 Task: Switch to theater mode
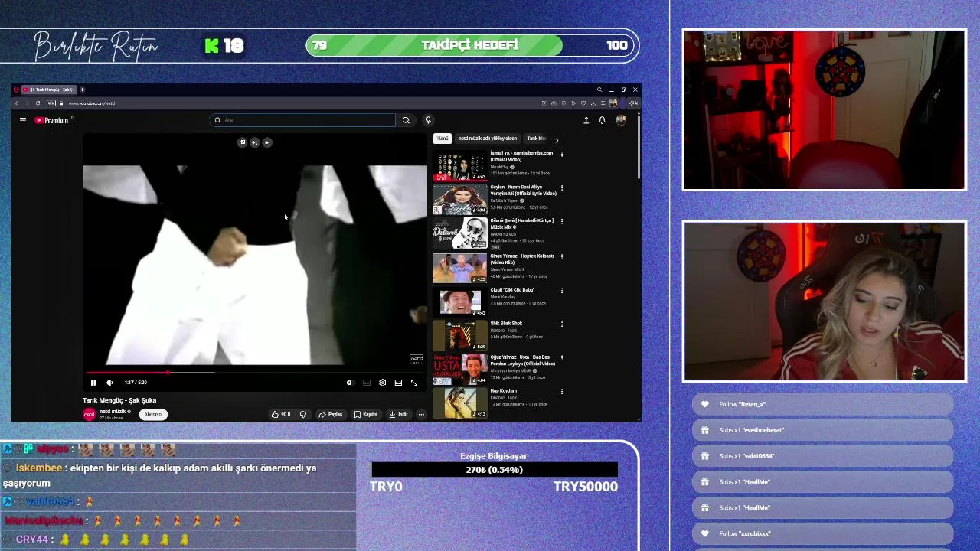[x=398, y=383]
